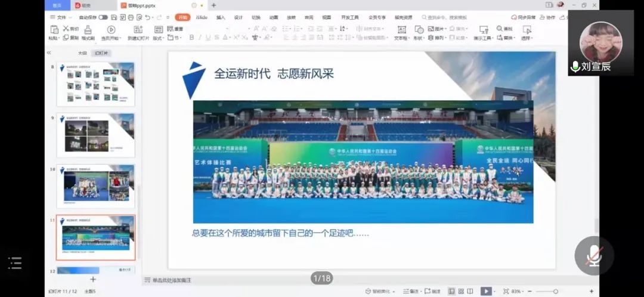Switch to slide sorter view icon
Screen dimensions: 644x297
tap(462, 291)
